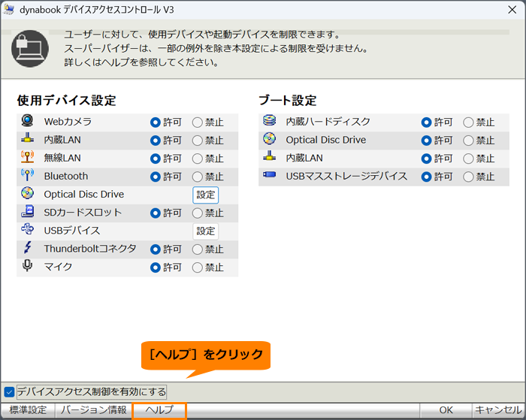
Task: Select 許可 for Thunderboltコネクタ
Action: click(x=156, y=249)
